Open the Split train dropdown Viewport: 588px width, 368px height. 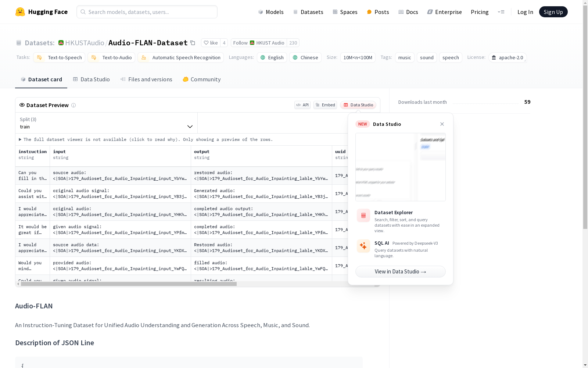point(106,123)
